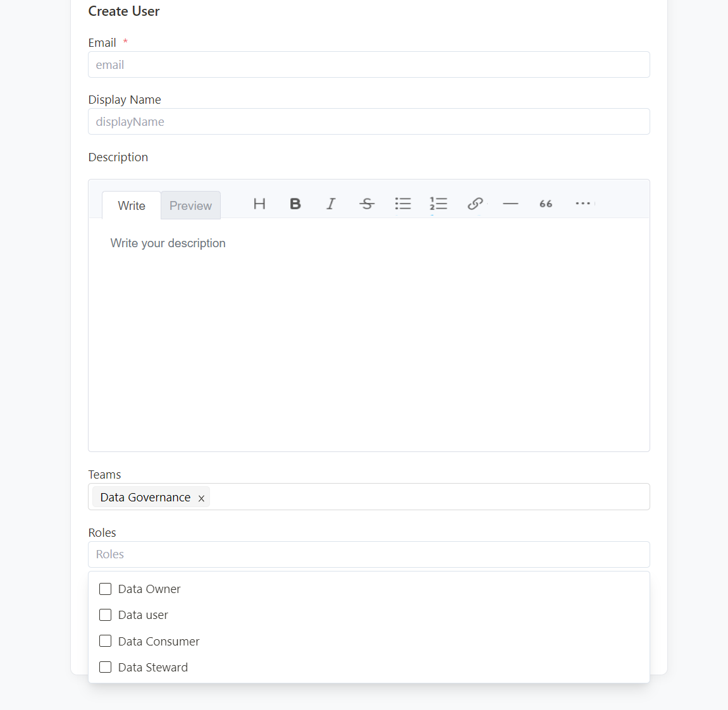Viewport: 728px width, 710px height.
Task: Select the Data user option label
Action: pyautogui.click(x=143, y=615)
